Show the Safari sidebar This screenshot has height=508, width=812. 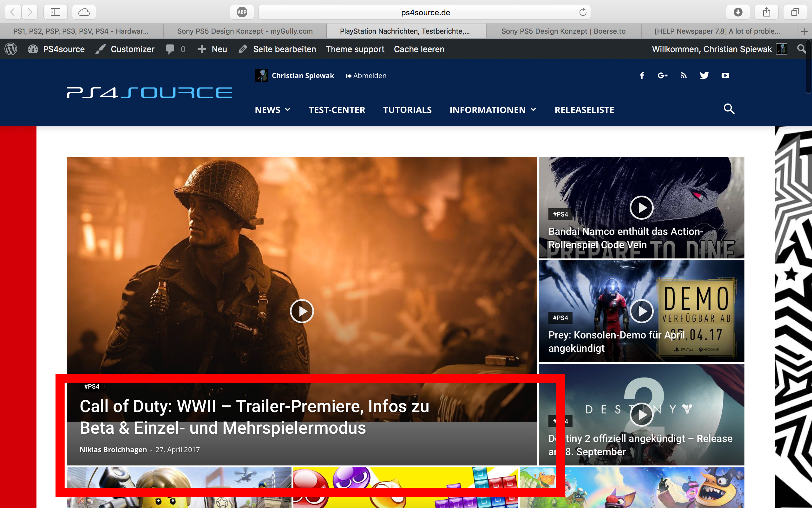point(56,12)
